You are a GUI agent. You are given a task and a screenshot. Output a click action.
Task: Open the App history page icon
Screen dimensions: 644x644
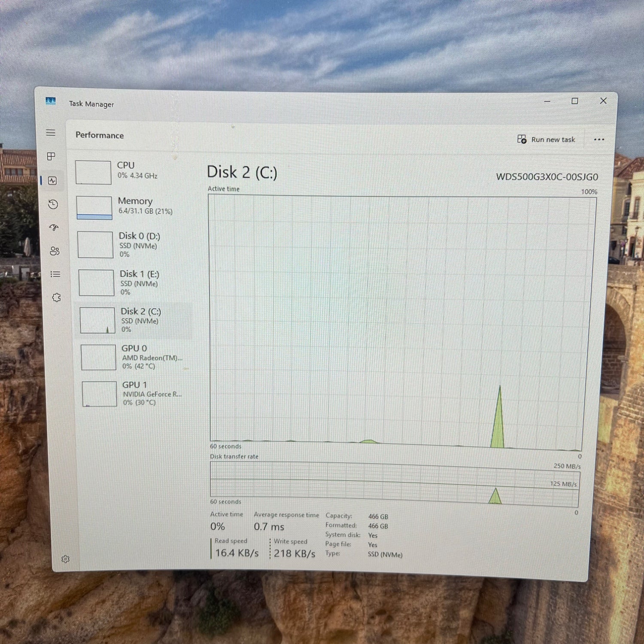pos(53,204)
